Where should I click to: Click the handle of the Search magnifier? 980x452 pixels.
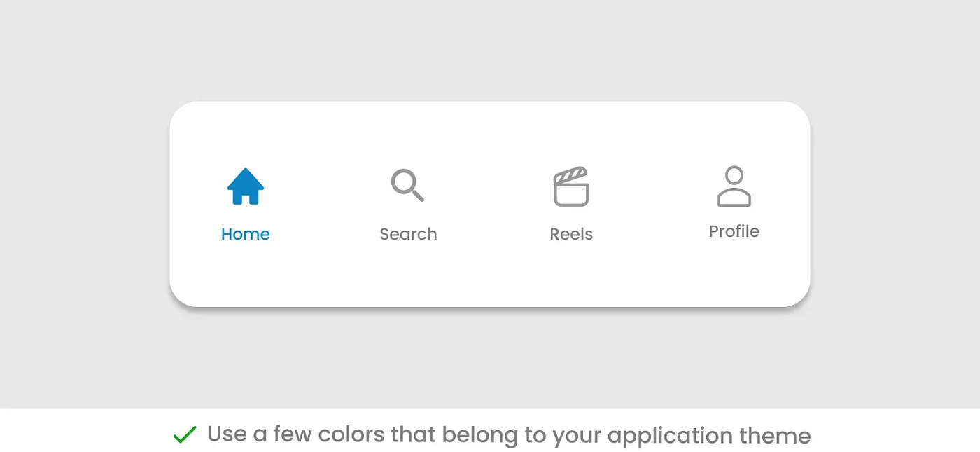coord(418,196)
